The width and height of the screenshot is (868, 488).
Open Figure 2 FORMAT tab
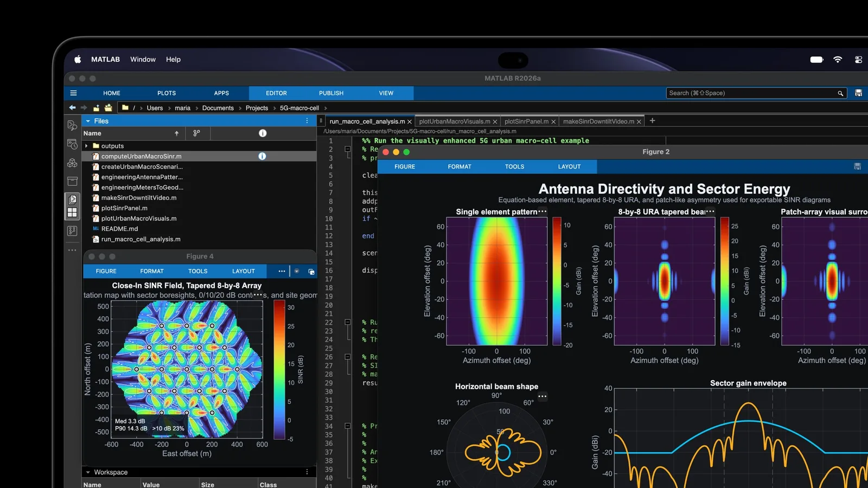click(x=459, y=166)
